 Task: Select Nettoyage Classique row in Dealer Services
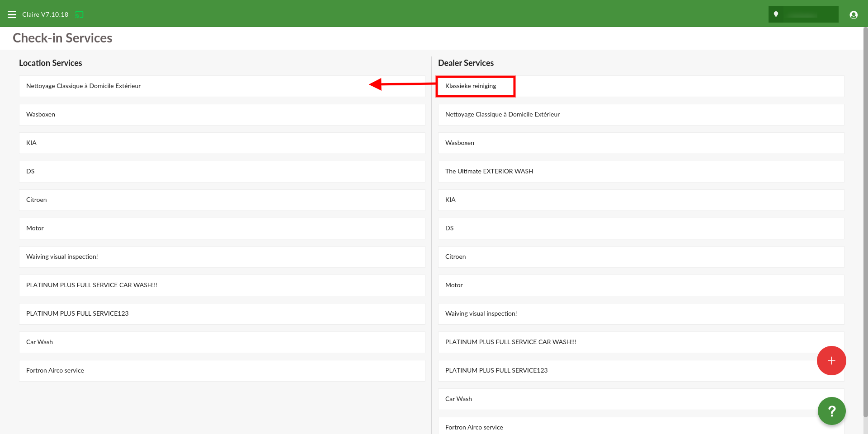(641, 114)
